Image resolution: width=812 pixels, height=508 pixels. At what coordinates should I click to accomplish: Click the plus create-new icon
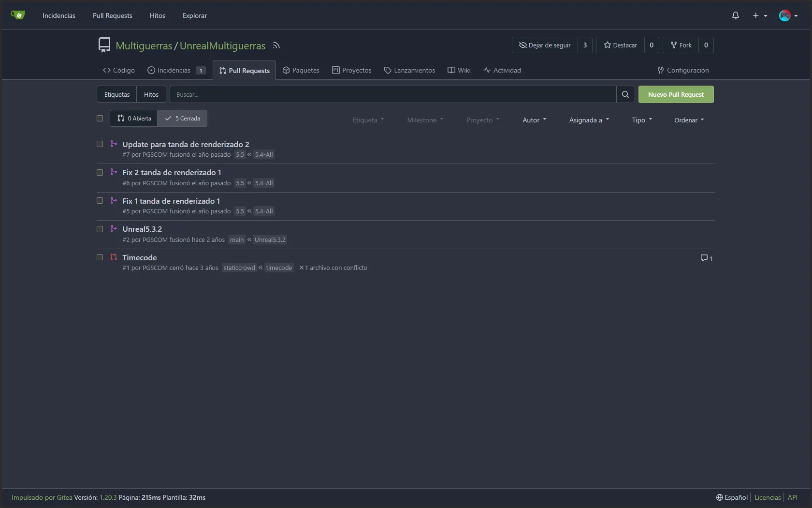tap(755, 15)
